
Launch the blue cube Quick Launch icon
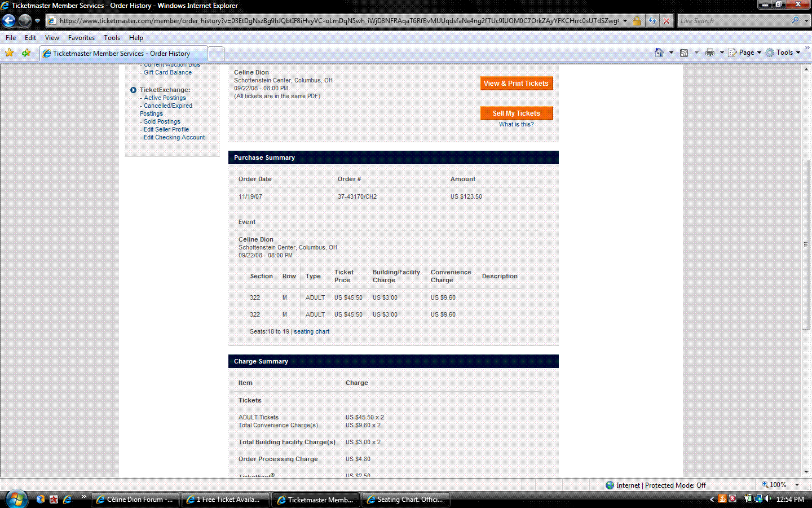click(41, 500)
